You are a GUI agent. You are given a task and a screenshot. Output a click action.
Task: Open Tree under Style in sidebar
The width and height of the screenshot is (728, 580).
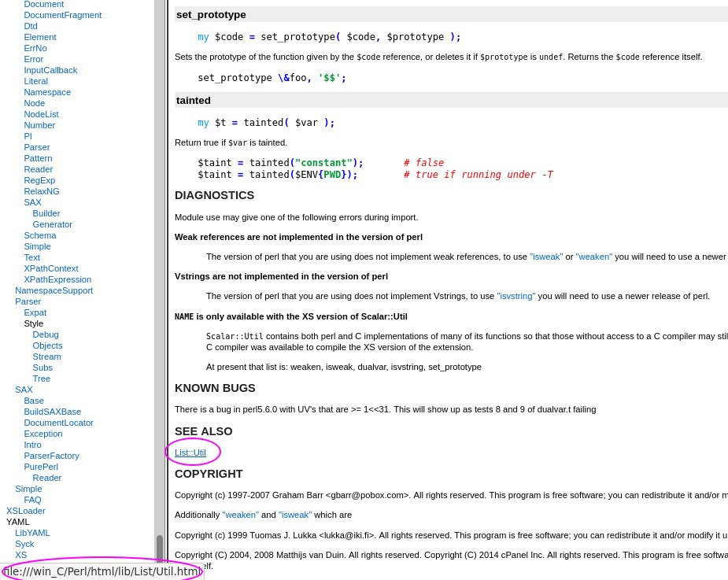(42, 379)
